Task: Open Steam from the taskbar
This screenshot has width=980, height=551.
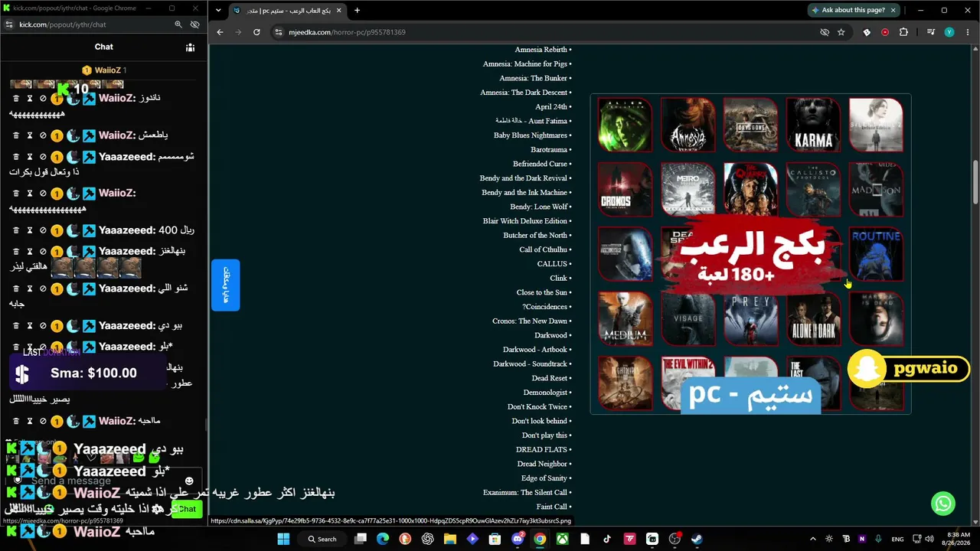Action: coord(697,539)
